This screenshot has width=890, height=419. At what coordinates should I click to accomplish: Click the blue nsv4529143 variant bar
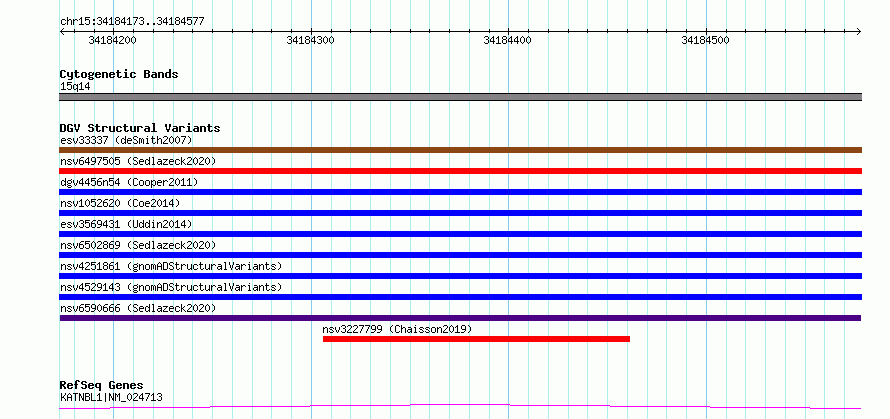coord(461,297)
